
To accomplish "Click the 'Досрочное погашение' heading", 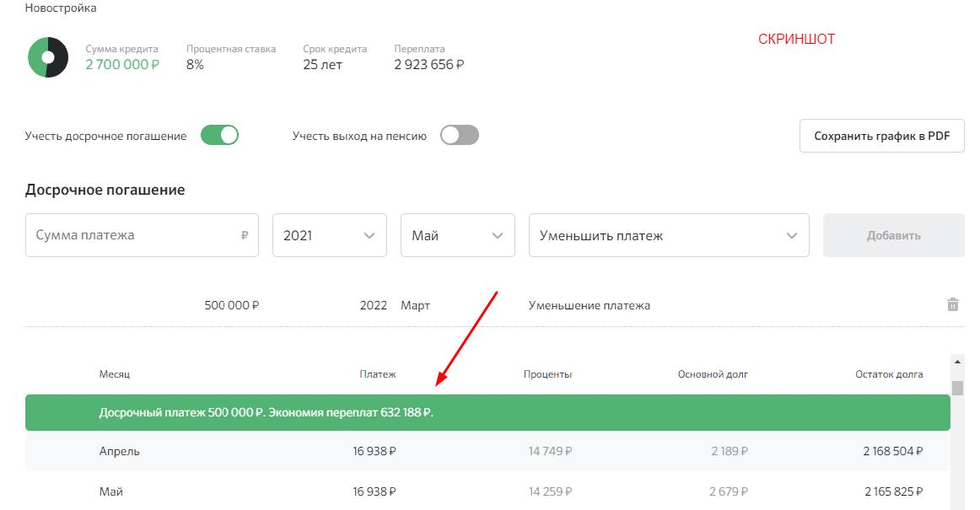I will pyautogui.click(x=105, y=190).
